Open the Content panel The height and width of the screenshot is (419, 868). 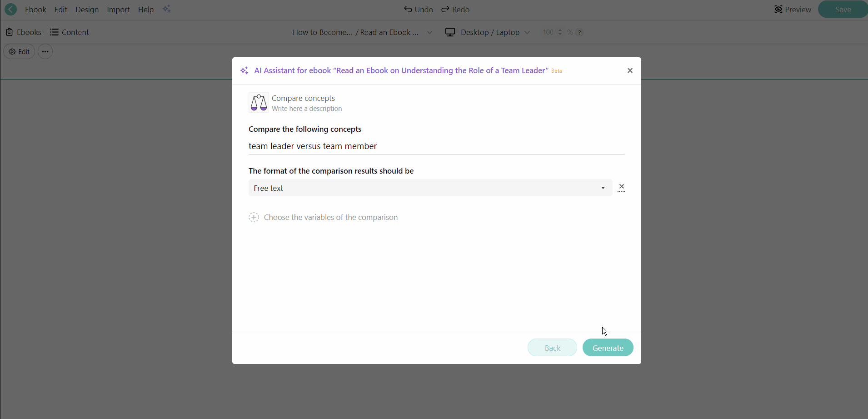click(70, 32)
